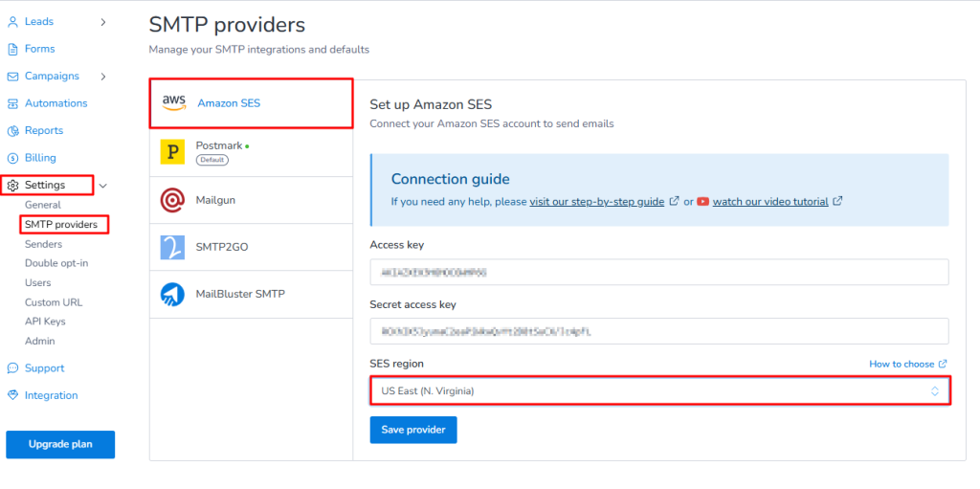
Task: Click the Postmark yellow P logo
Action: tap(172, 152)
